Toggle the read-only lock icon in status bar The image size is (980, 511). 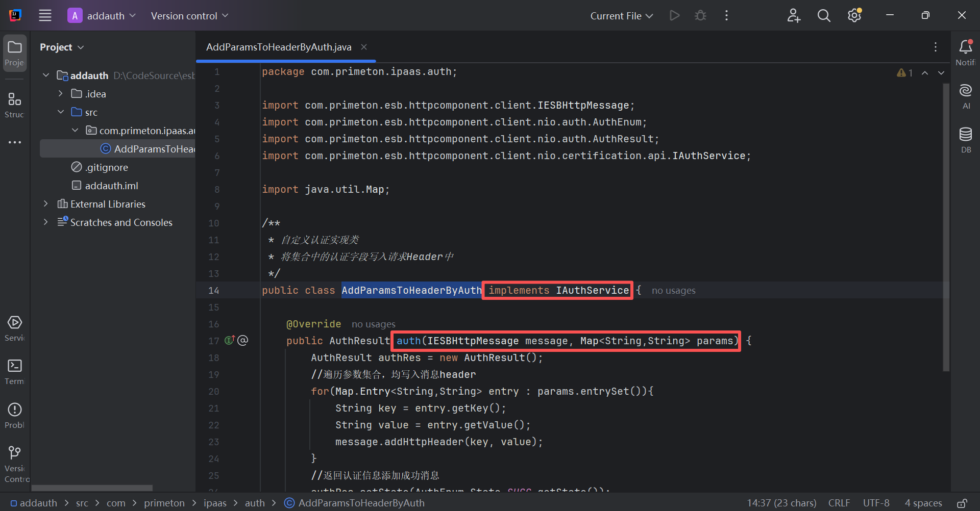[x=962, y=503]
